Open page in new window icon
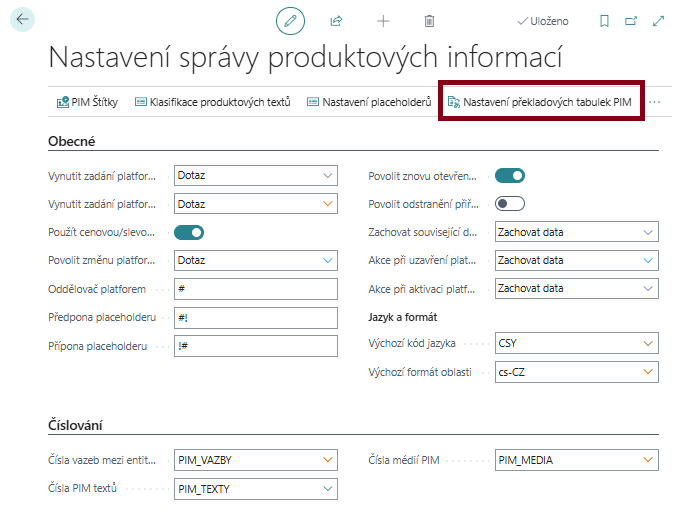690x521 pixels. point(631,21)
